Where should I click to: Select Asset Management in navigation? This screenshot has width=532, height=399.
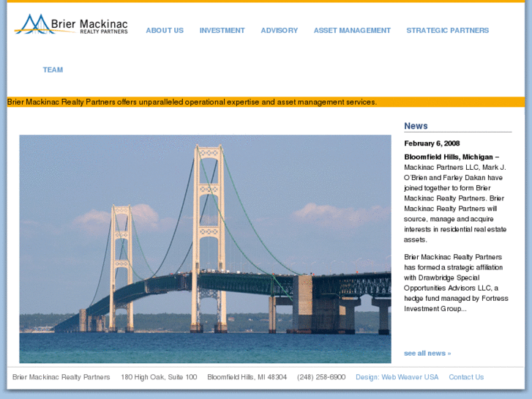coord(352,31)
